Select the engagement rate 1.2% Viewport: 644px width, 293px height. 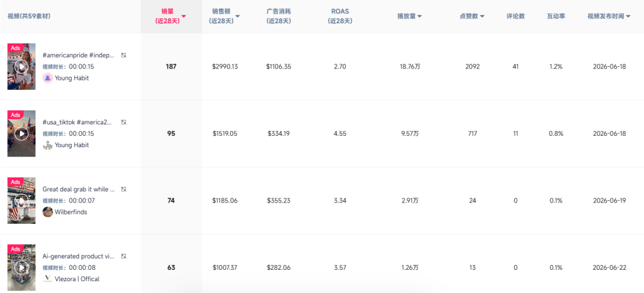coord(556,67)
